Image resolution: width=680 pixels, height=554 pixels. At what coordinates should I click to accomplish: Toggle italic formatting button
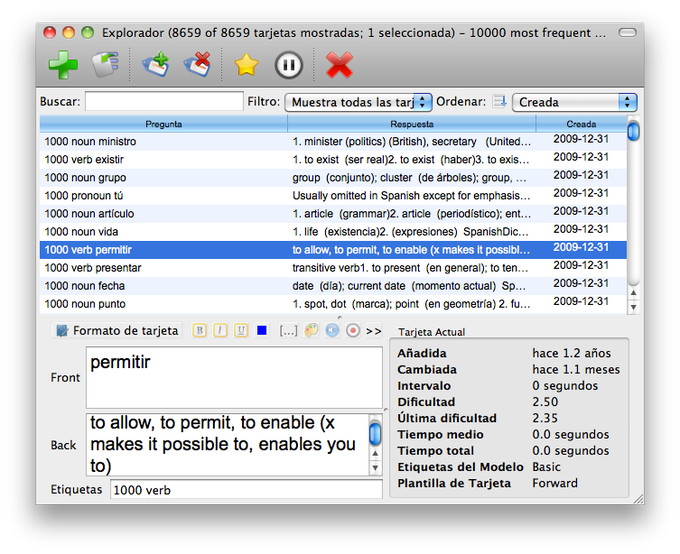coord(220,331)
